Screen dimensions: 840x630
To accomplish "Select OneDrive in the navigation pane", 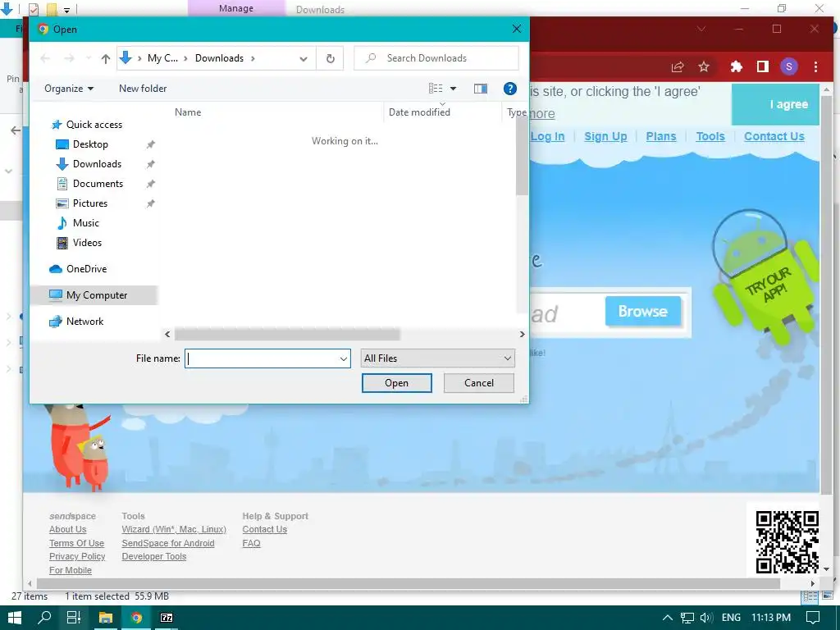I will pyautogui.click(x=86, y=269).
